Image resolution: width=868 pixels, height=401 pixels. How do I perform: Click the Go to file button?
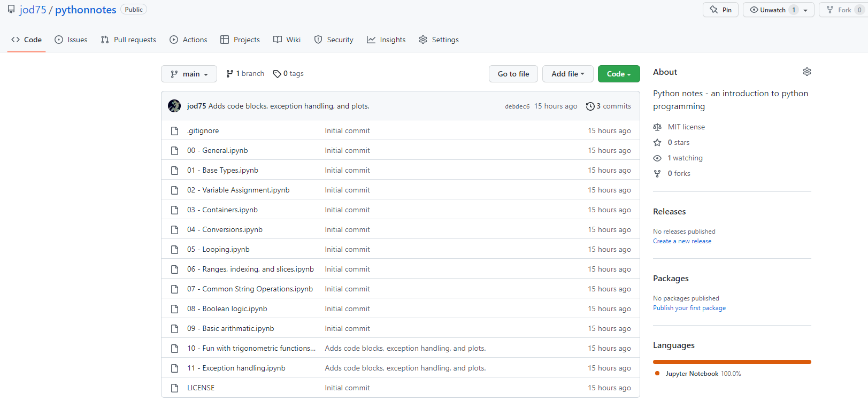point(513,74)
